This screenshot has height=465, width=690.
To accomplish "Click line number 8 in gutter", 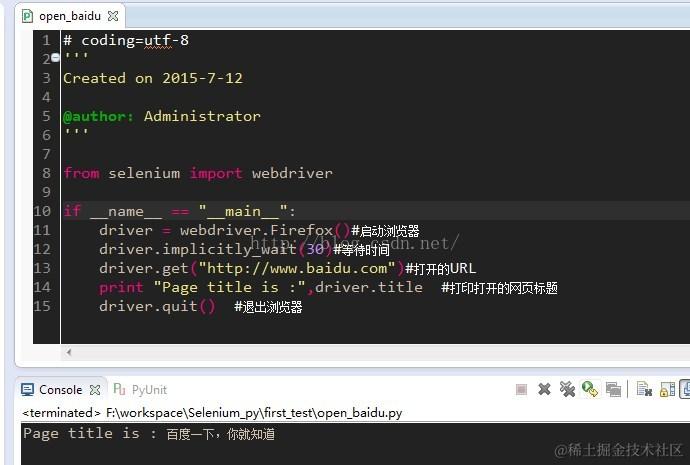I will (47, 173).
